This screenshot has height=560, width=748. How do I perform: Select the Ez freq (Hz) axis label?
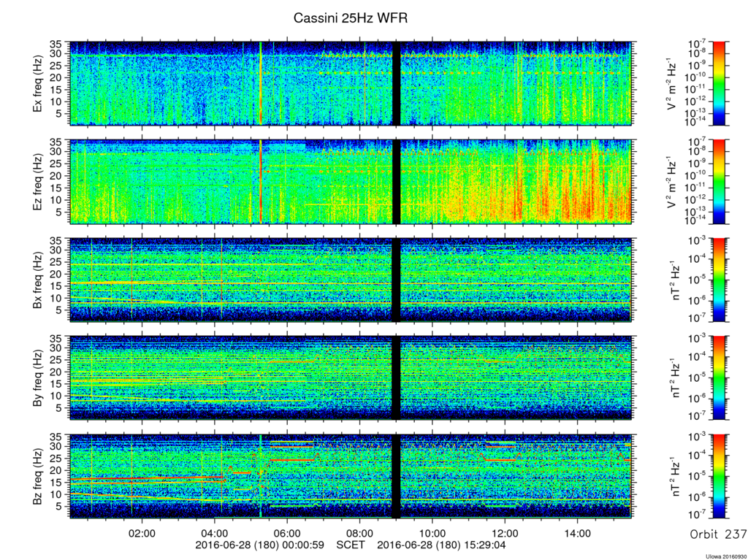(38, 182)
